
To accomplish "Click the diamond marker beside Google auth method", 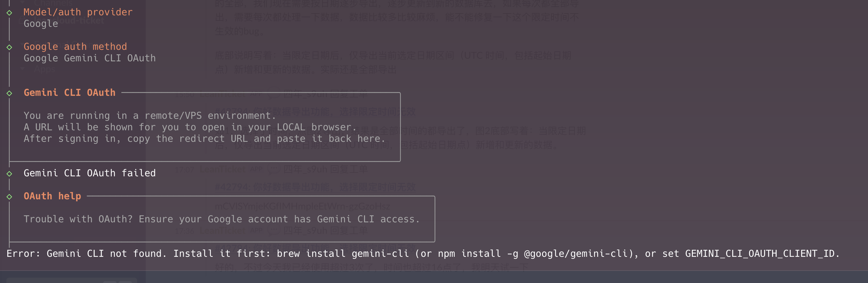I will click(x=9, y=47).
